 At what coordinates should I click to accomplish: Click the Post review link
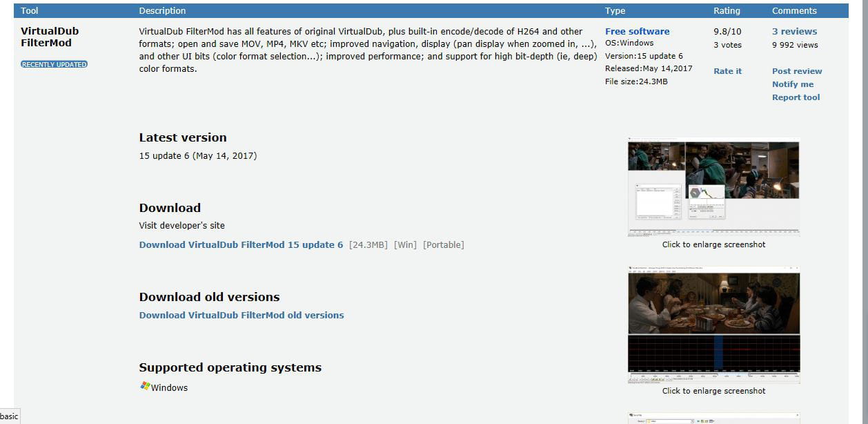click(x=797, y=71)
